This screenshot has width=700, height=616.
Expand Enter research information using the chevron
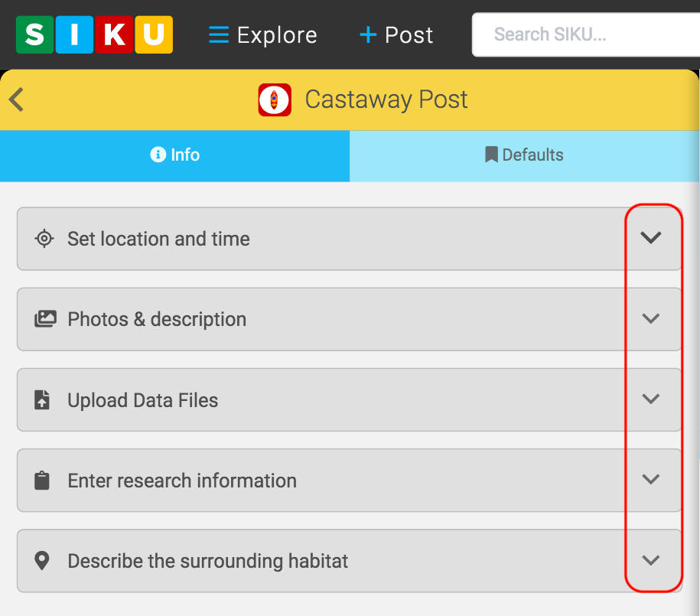650,480
